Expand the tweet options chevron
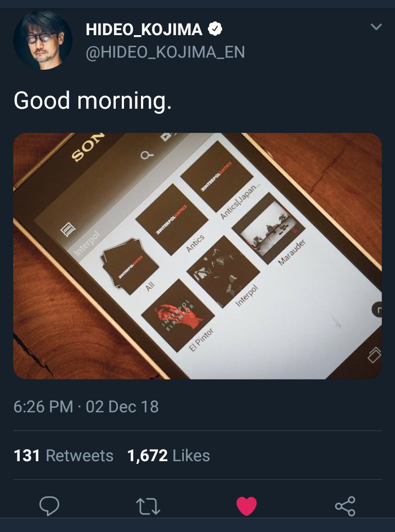This screenshot has height=532, width=395. (376, 27)
